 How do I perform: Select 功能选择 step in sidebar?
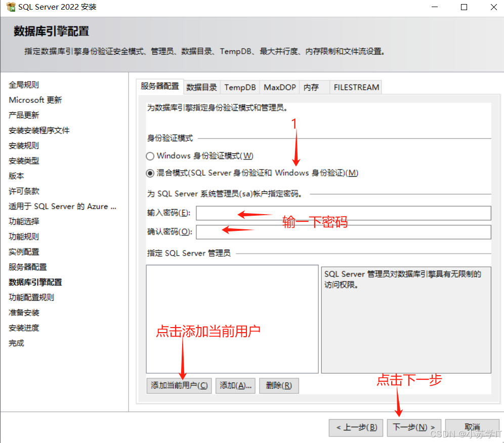point(24,222)
